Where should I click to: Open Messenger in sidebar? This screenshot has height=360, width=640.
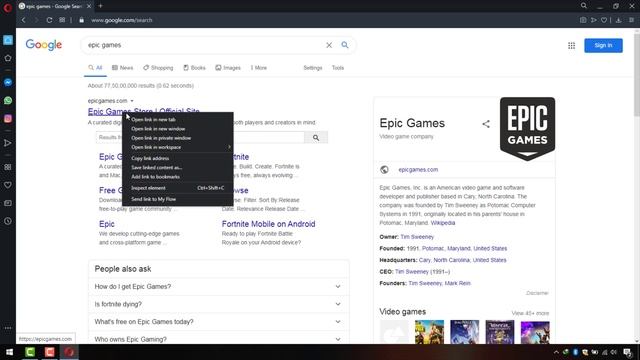[8, 82]
